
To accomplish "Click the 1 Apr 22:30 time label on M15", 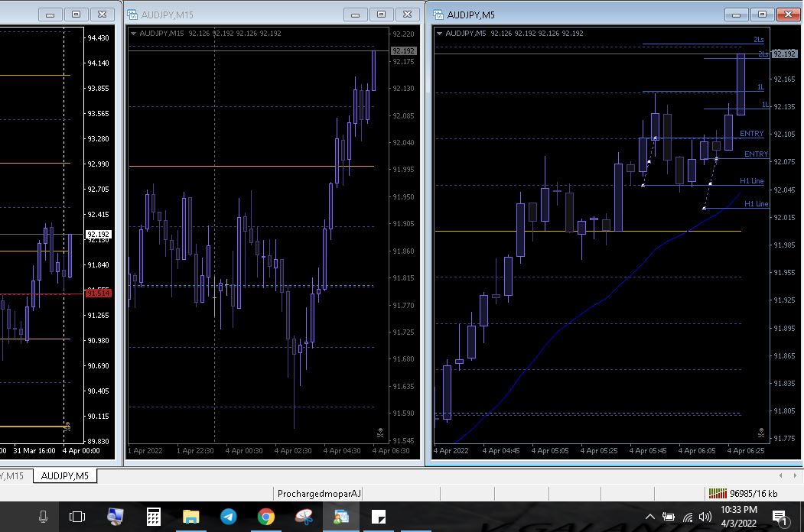I will coord(195,450).
